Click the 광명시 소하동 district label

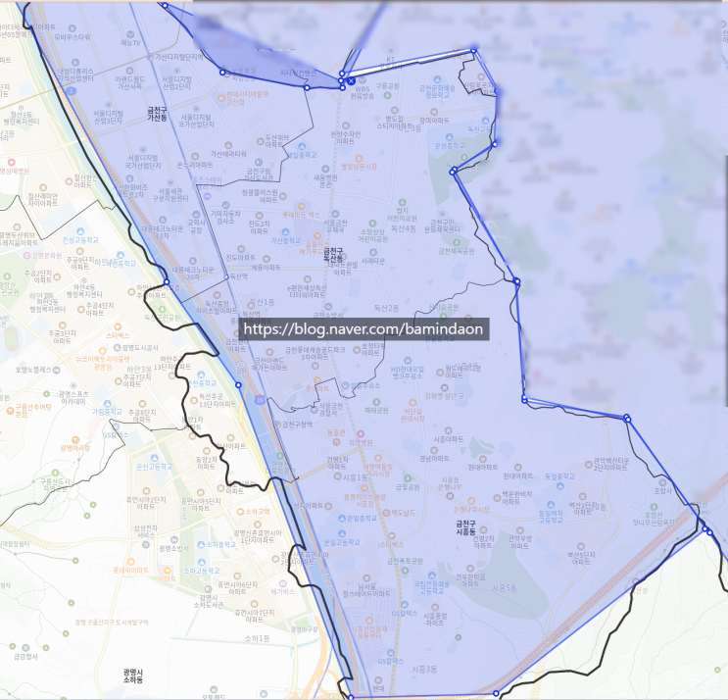[133, 675]
